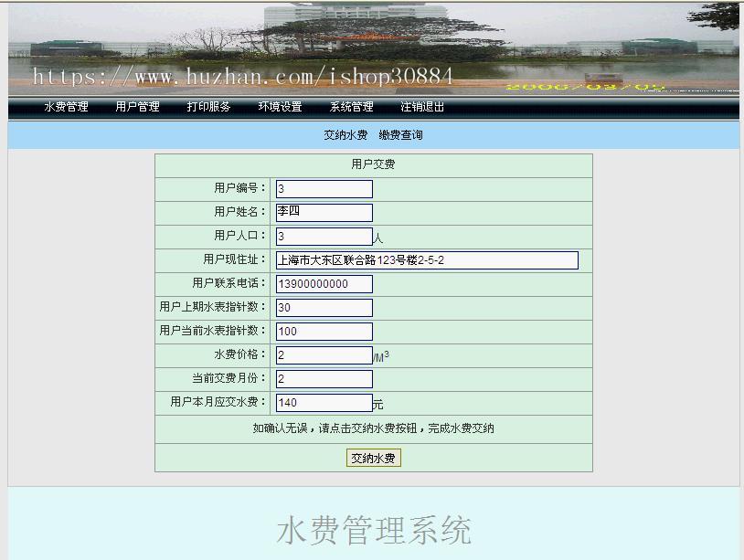
Task: Click the 当前交费月份 month field
Action: tap(323, 378)
